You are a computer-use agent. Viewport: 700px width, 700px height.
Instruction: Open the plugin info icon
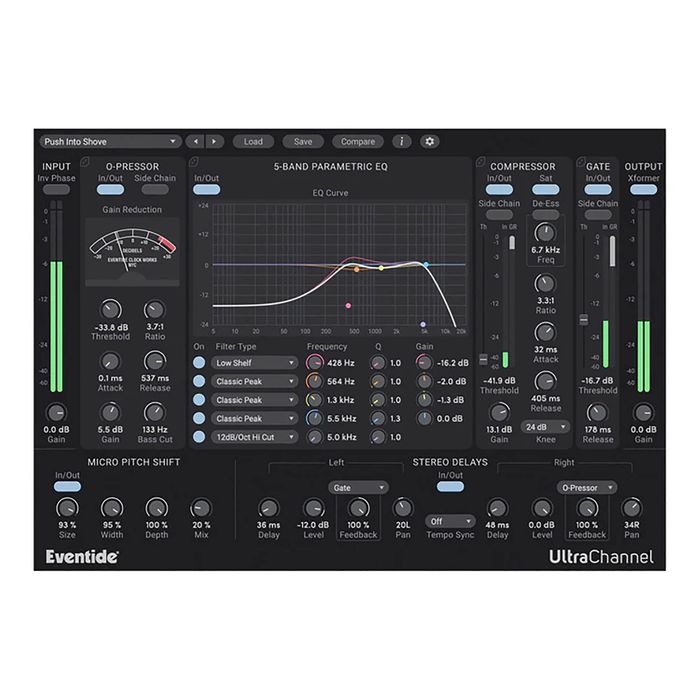pyautogui.click(x=402, y=142)
